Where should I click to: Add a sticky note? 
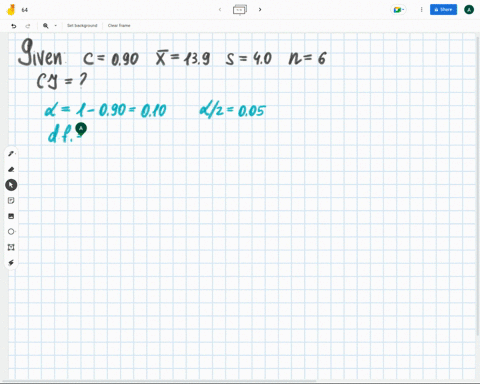click(11, 200)
